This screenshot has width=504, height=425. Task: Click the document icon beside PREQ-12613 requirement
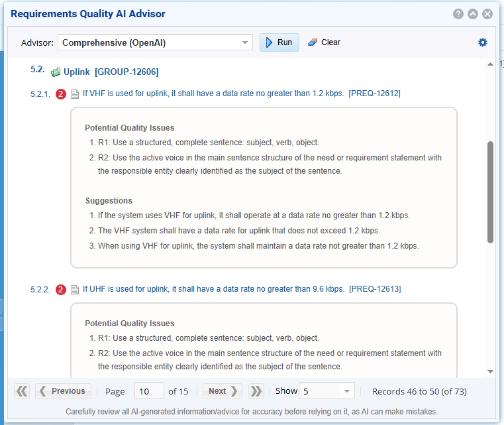tap(75, 290)
